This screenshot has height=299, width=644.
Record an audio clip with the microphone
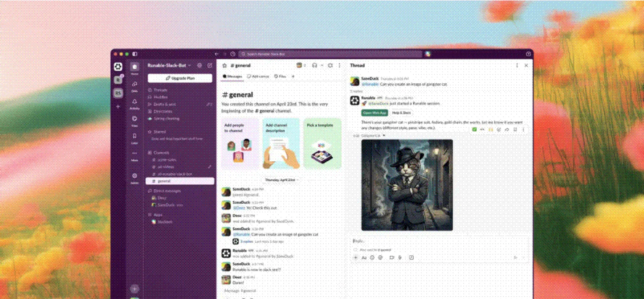400,257
